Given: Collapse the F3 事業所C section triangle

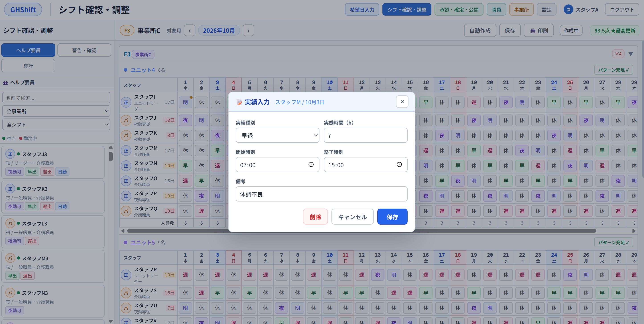Looking at the screenshot, I should pos(630,54).
